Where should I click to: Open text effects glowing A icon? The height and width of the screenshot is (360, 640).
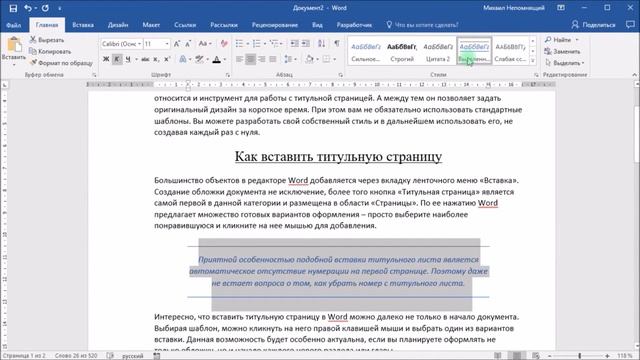tap(183, 59)
